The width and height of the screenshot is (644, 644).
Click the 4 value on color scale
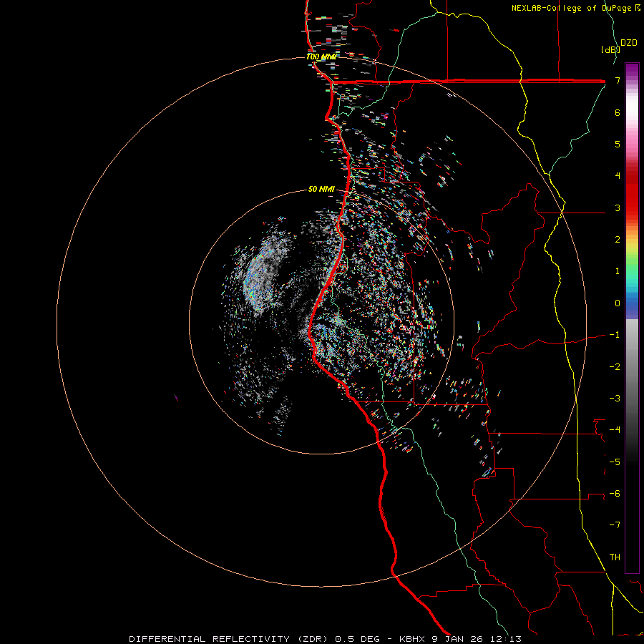618,176
